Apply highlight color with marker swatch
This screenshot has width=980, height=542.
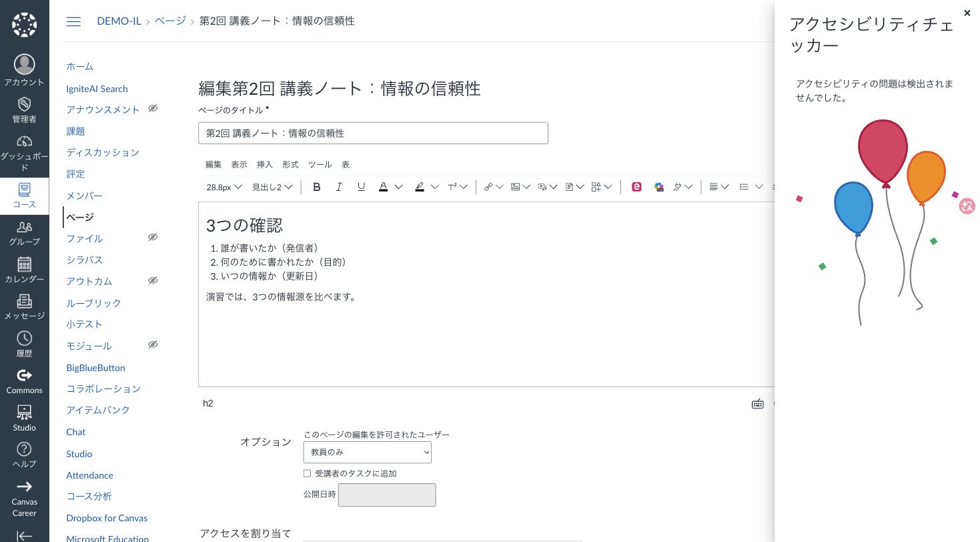[420, 187]
